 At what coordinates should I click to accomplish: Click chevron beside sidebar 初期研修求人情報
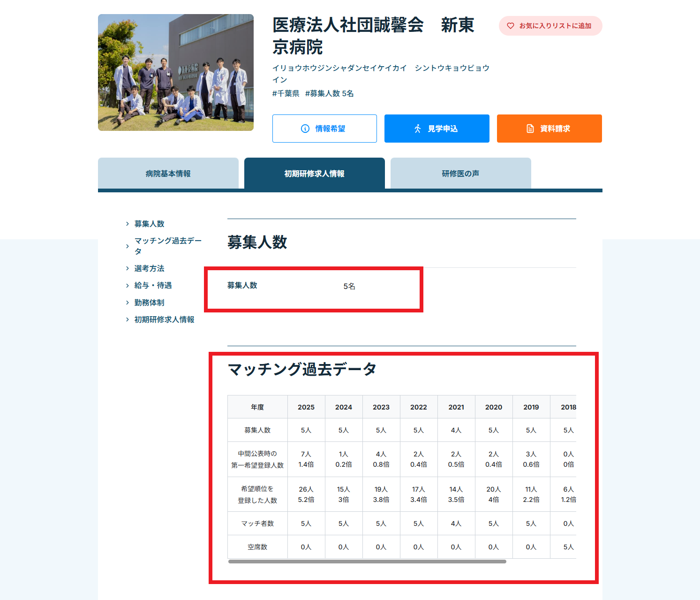(127, 319)
